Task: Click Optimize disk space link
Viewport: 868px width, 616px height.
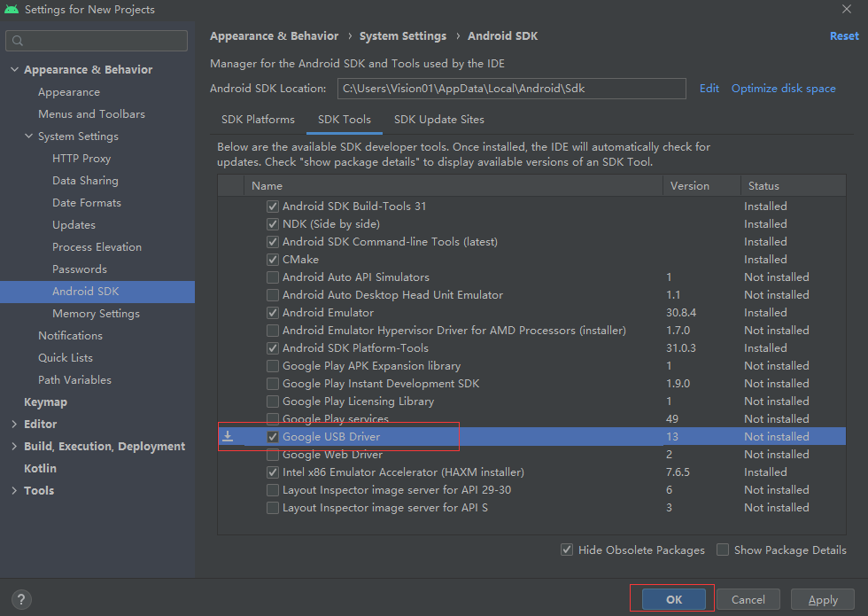Action: click(783, 89)
